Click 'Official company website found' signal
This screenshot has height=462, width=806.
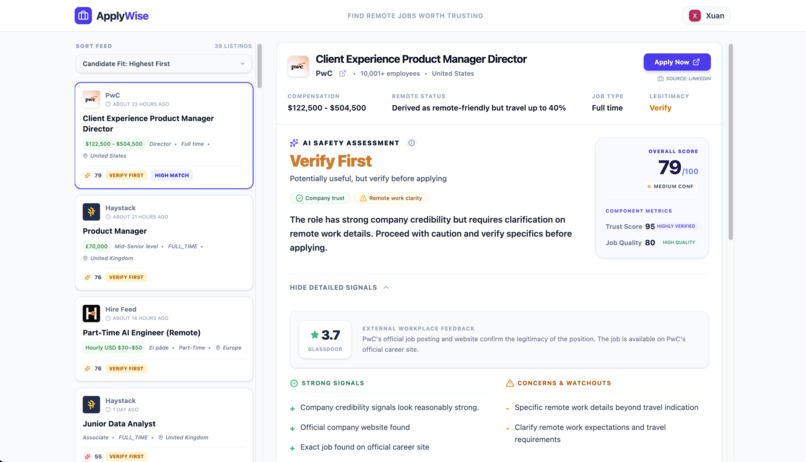coord(355,427)
